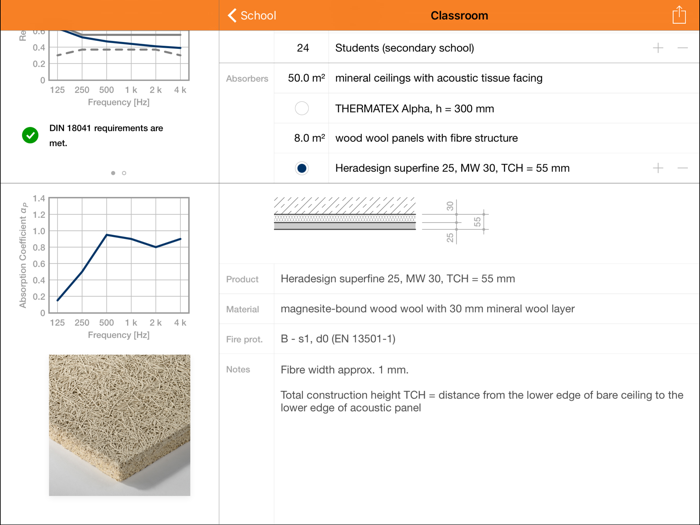700x525 pixels.
Task: Tap the Material description magnesite-bound wood wool
Action: [x=427, y=308]
